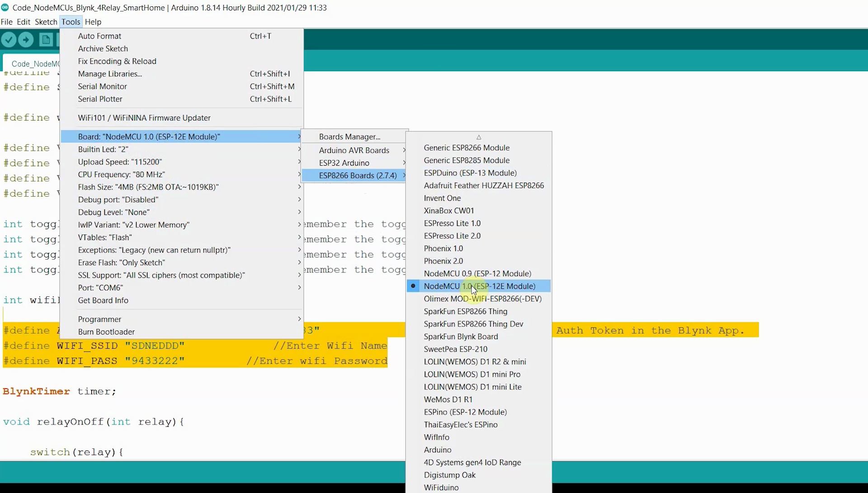Viewport: 868px width, 493px height.
Task: Expand the Programmer submenu
Action: 99,319
